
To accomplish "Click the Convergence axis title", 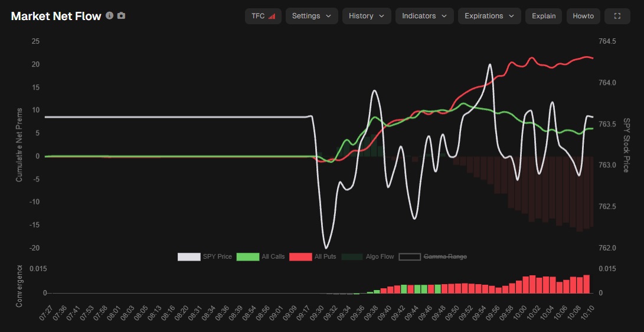I will [19, 287].
